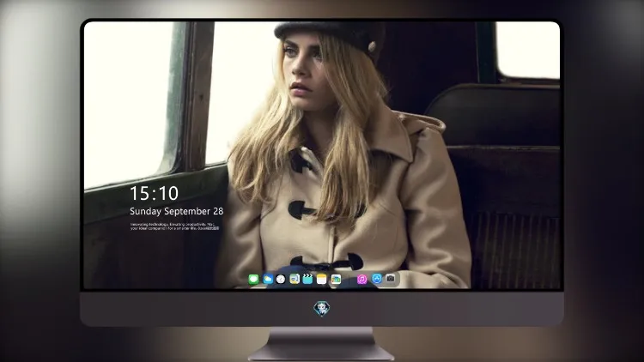Launch the Clock app from dock

281,280
